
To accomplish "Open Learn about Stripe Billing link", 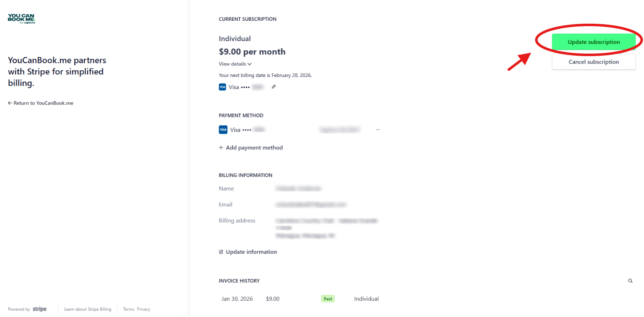I will point(87,310).
